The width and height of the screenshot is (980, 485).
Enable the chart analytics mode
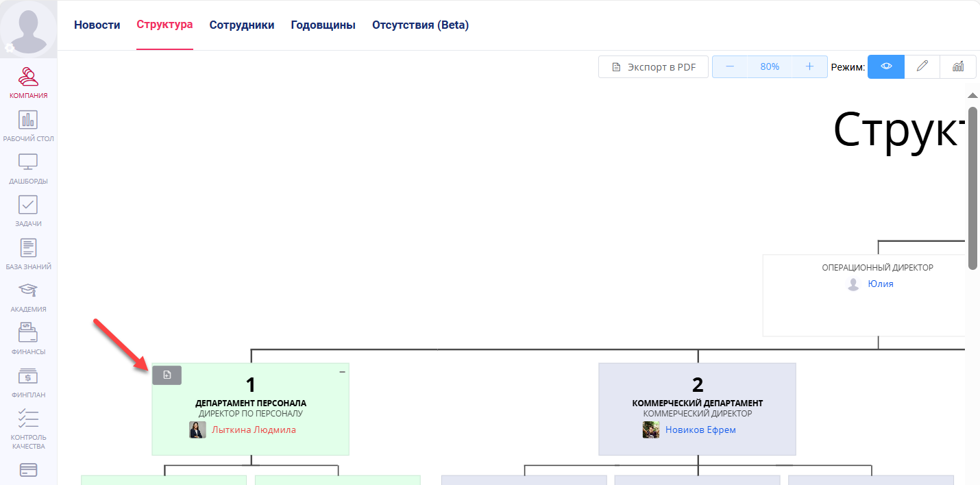tap(957, 66)
